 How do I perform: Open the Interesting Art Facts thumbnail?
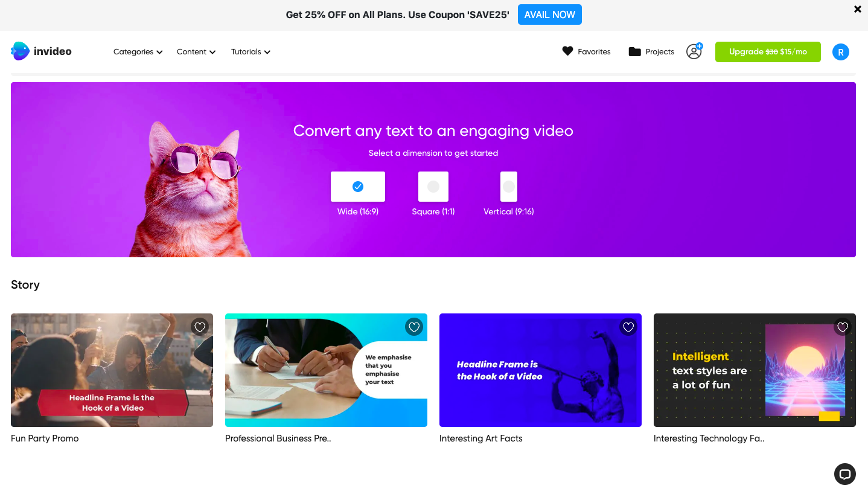540,370
